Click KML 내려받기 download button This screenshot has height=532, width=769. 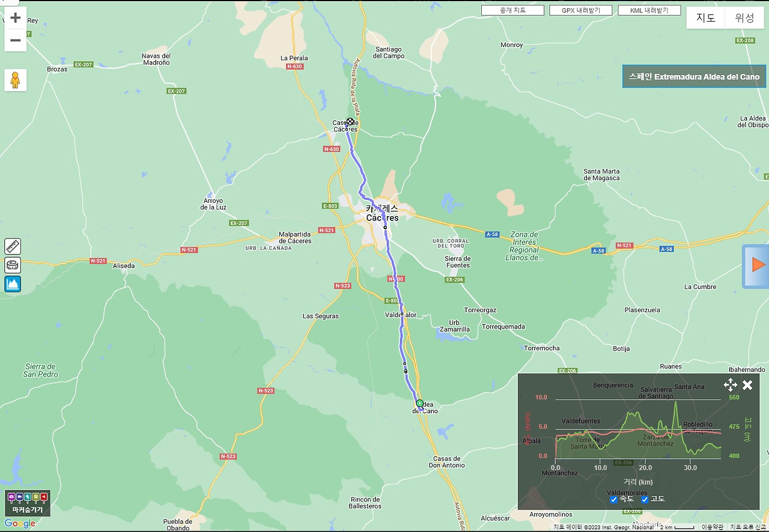649,10
